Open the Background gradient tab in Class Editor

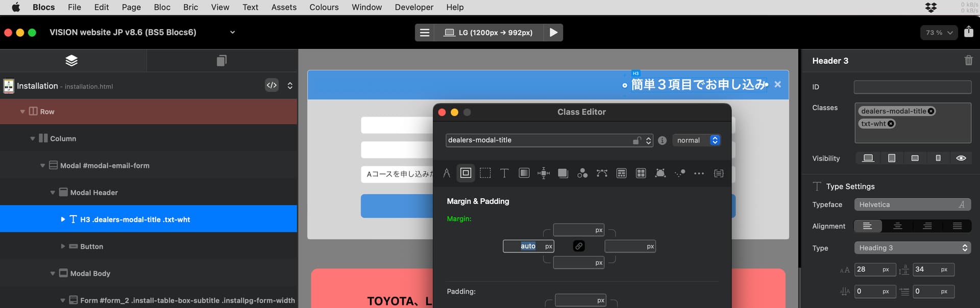click(524, 173)
